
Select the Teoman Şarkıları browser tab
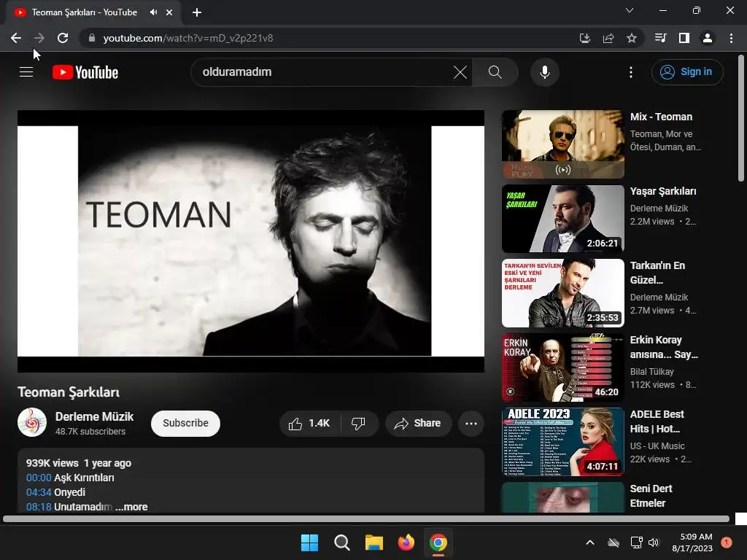[x=93, y=12]
